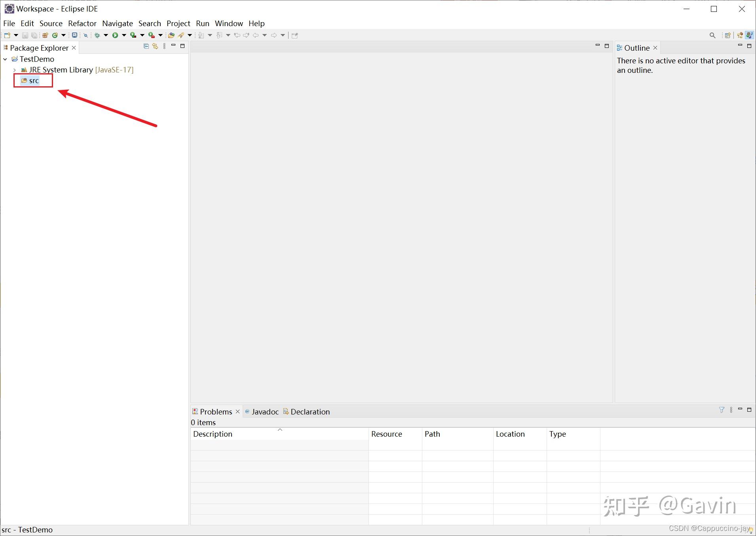Screen dimensions: 756x536
Task: Open the Run button dropdown arrow
Action: tap(124, 35)
